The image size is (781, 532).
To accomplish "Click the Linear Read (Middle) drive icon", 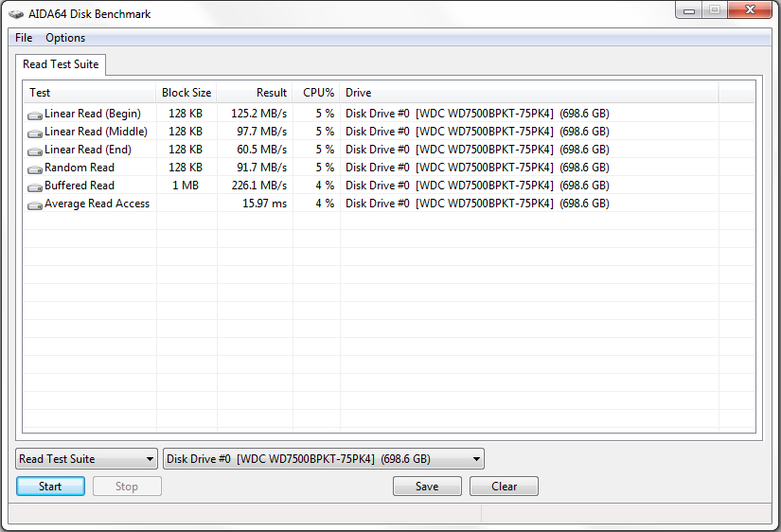I will click(x=34, y=133).
